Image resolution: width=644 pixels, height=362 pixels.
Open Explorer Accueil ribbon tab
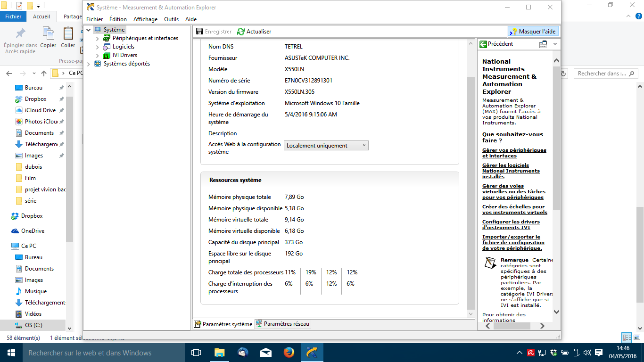(41, 16)
